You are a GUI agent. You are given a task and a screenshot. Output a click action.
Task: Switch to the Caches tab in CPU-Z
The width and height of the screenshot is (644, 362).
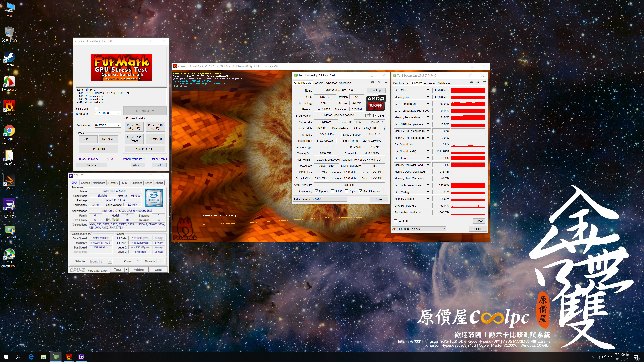pyautogui.click(x=85, y=183)
